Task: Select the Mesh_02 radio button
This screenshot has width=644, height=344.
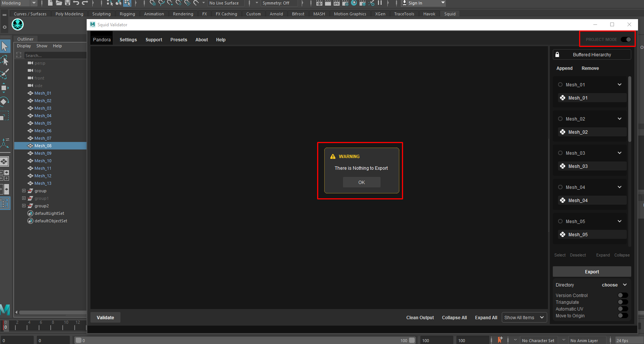Action: pyautogui.click(x=560, y=119)
